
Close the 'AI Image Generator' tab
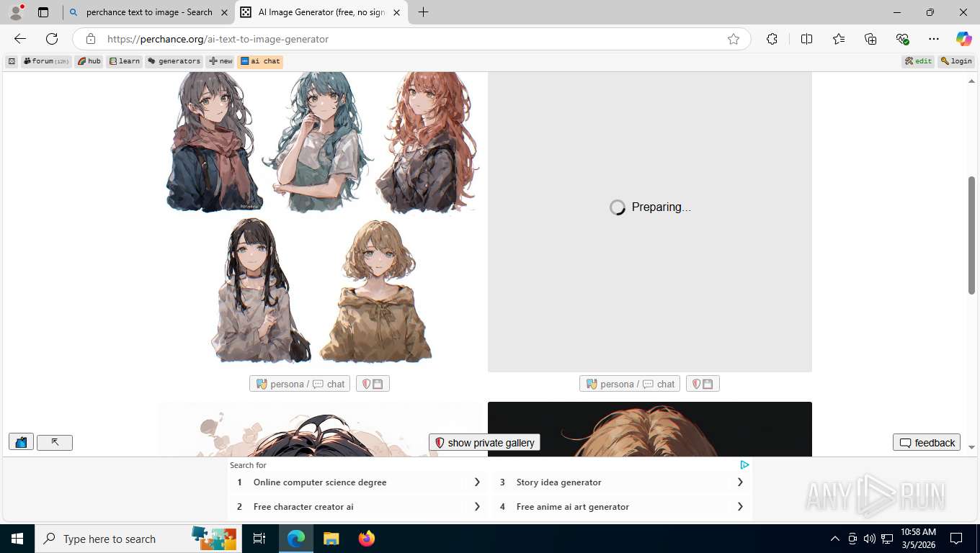[x=396, y=12]
